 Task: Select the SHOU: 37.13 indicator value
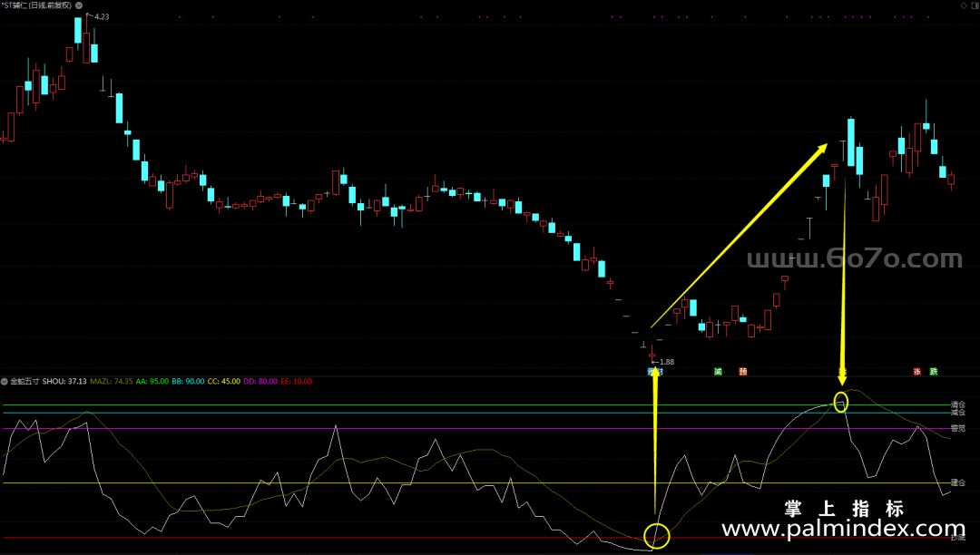tap(64, 382)
